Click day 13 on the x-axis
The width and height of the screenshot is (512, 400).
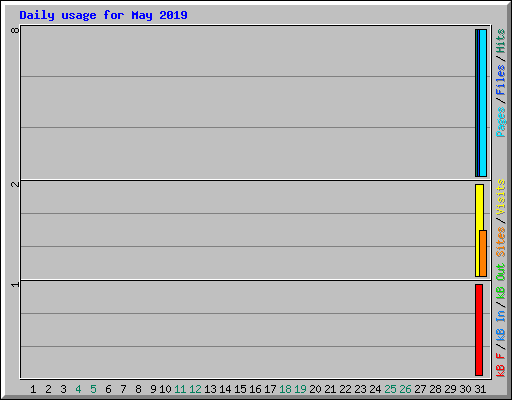(210, 389)
